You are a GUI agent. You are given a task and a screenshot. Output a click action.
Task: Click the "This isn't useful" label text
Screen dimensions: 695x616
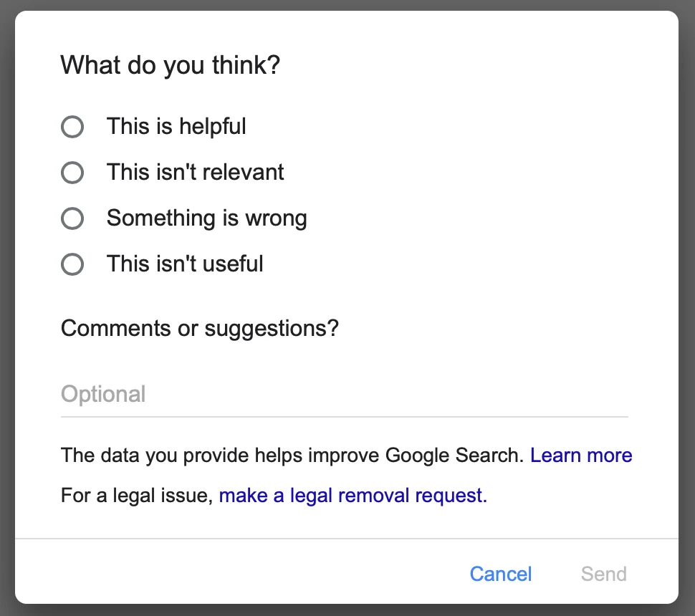tap(185, 264)
